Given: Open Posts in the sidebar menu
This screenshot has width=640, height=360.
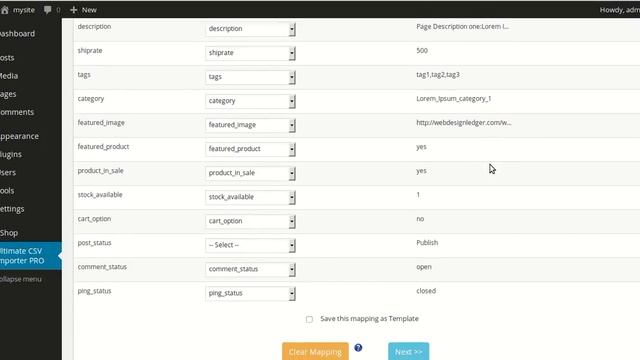Looking at the screenshot, I should (x=7, y=58).
